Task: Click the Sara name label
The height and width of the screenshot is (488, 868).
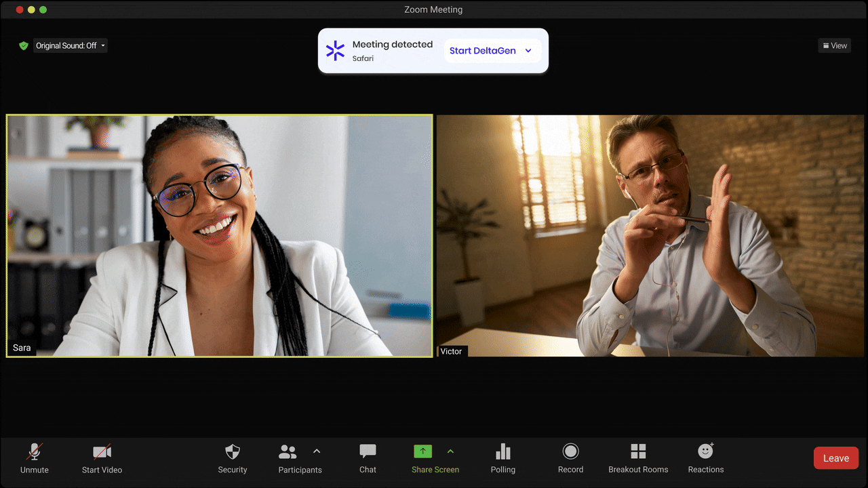Action: (22, 348)
